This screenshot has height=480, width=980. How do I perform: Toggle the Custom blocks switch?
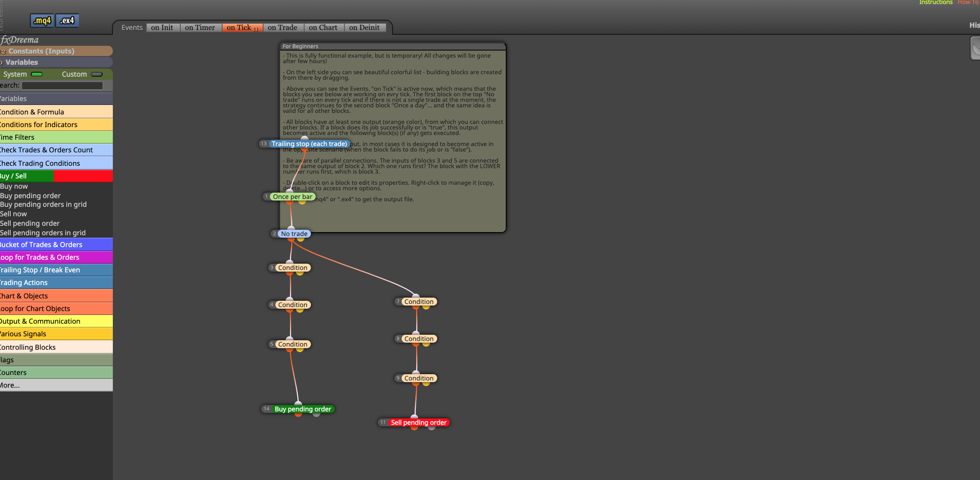(x=97, y=74)
